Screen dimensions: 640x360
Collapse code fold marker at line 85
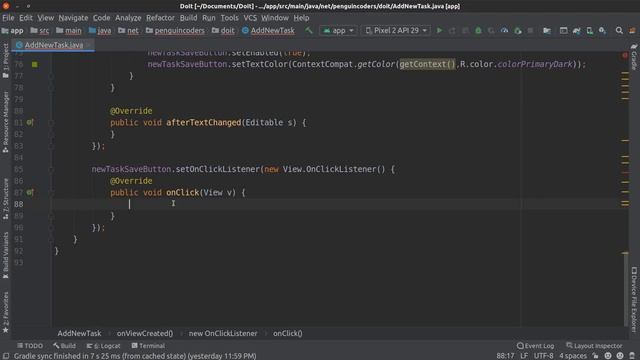click(x=51, y=169)
